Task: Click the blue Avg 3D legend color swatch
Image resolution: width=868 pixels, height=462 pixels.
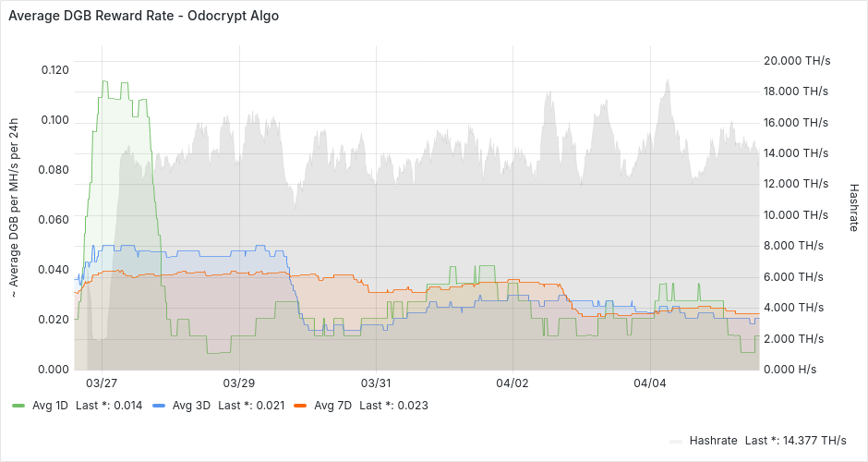Action: [159, 406]
